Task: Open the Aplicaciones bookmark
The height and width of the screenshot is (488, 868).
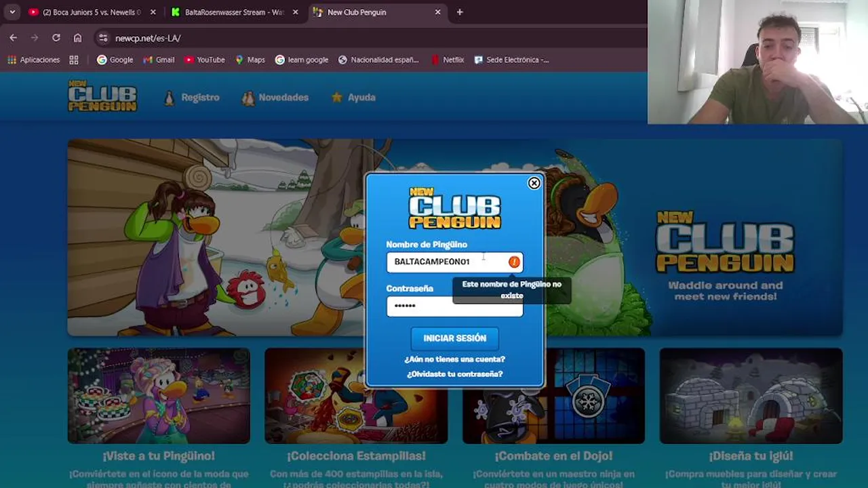Action: 34,60
